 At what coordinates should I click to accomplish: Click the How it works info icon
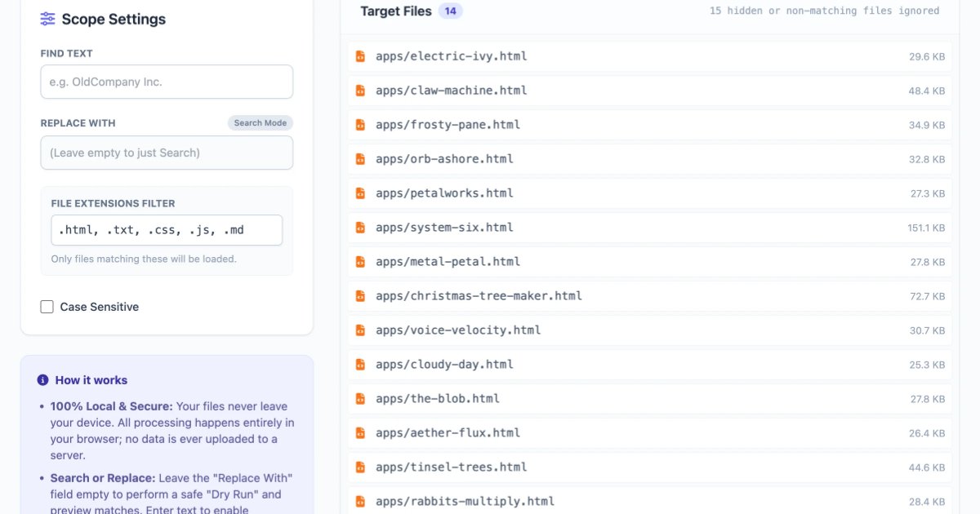[x=43, y=380]
